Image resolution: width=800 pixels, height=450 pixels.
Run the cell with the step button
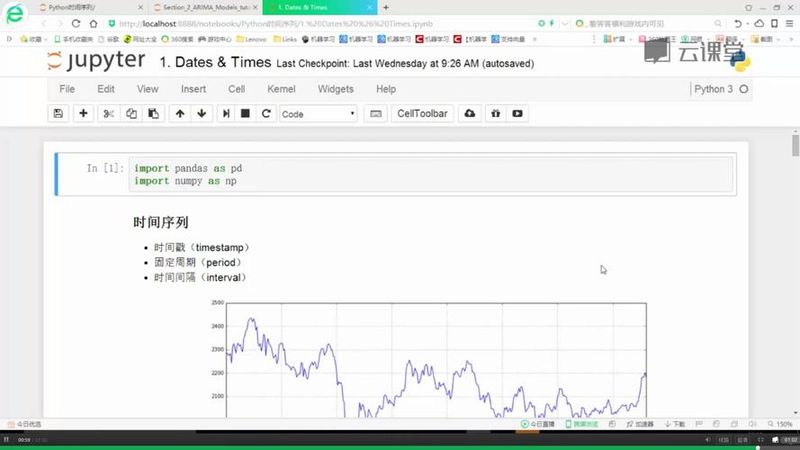(x=226, y=114)
